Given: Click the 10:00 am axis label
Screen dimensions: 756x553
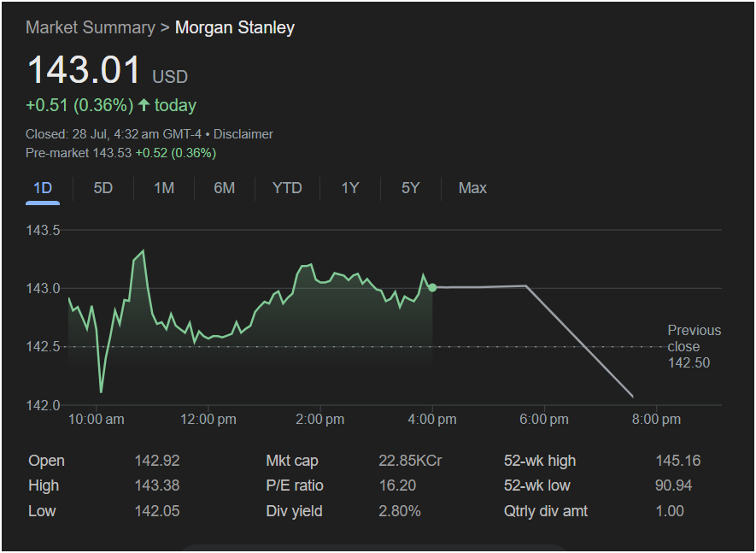Looking at the screenshot, I should point(97,420).
